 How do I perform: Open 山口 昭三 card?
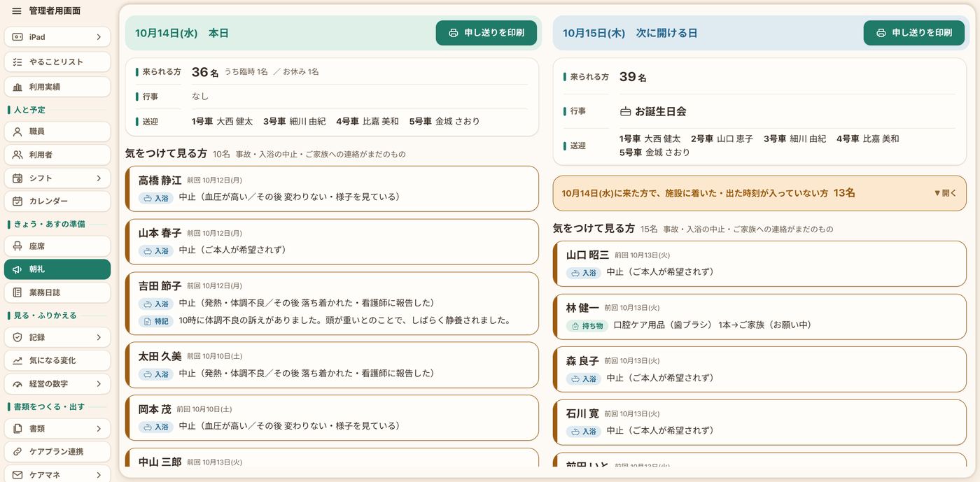[759, 264]
